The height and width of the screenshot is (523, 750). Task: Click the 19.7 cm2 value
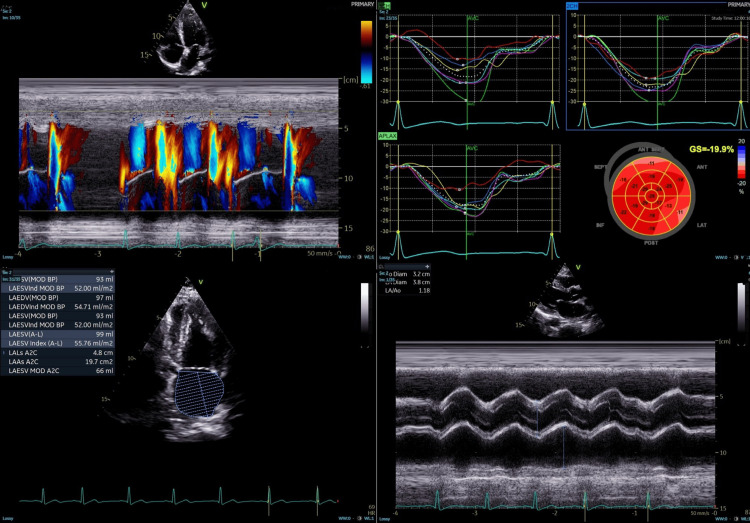[x=99, y=362]
